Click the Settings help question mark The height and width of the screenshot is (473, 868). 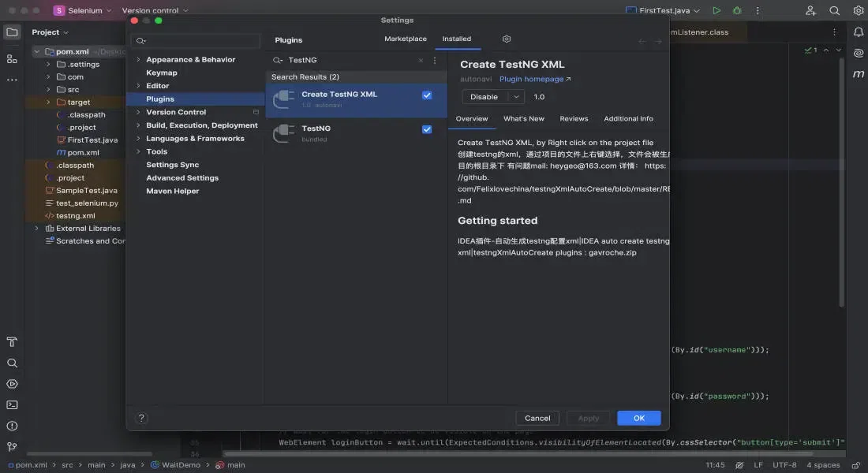(x=141, y=419)
